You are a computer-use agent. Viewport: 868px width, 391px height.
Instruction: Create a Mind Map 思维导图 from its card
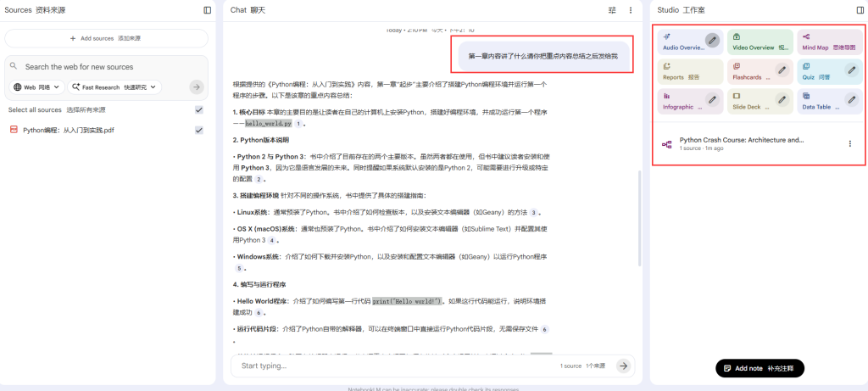coord(830,42)
